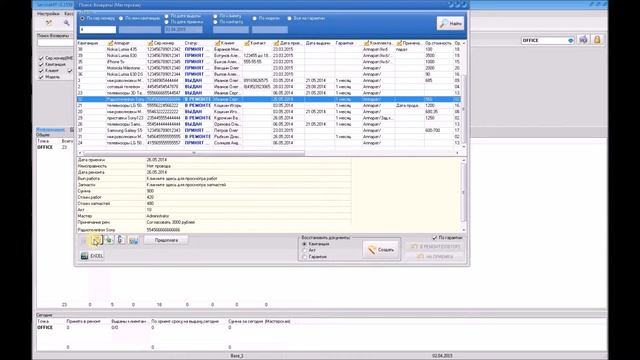Click the magnifier icon in main window toolbar
Screen dimensions: 640x360
(66, 23)
